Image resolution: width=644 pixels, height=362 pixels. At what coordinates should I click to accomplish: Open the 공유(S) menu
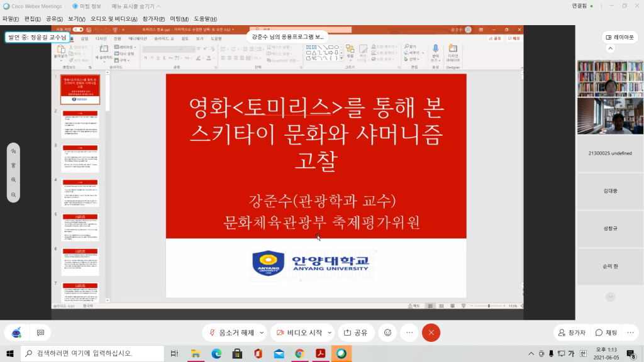tap(54, 19)
